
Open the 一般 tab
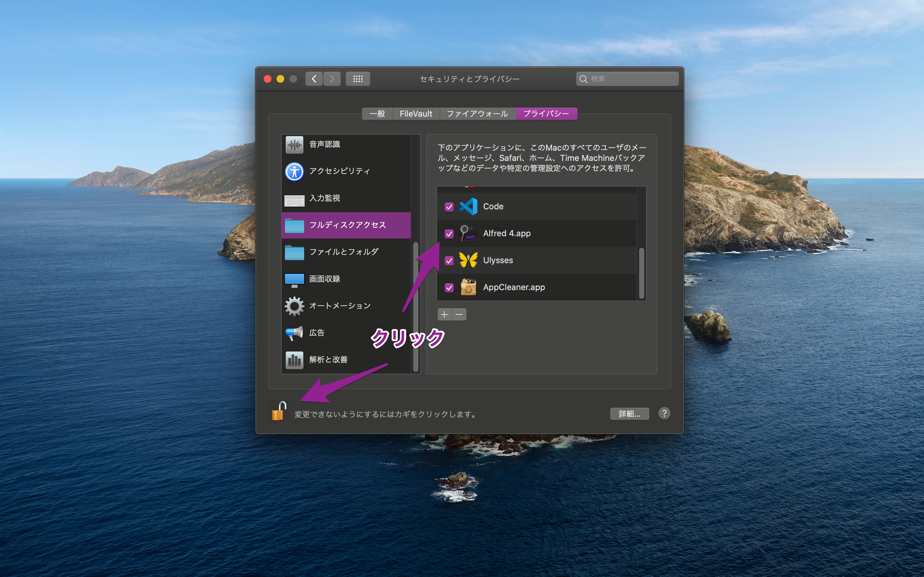tap(377, 114)
